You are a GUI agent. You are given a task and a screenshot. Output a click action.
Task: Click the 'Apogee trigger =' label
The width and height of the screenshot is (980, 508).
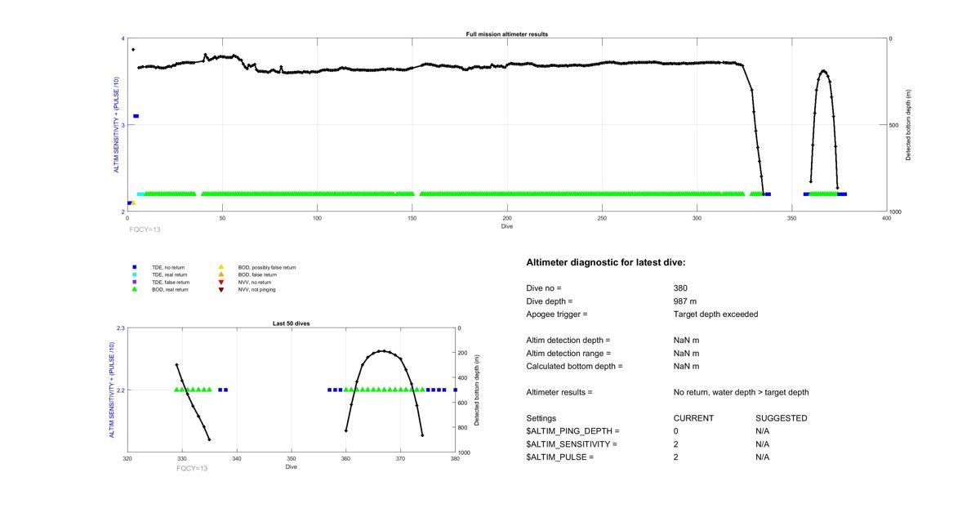(557, 314)
